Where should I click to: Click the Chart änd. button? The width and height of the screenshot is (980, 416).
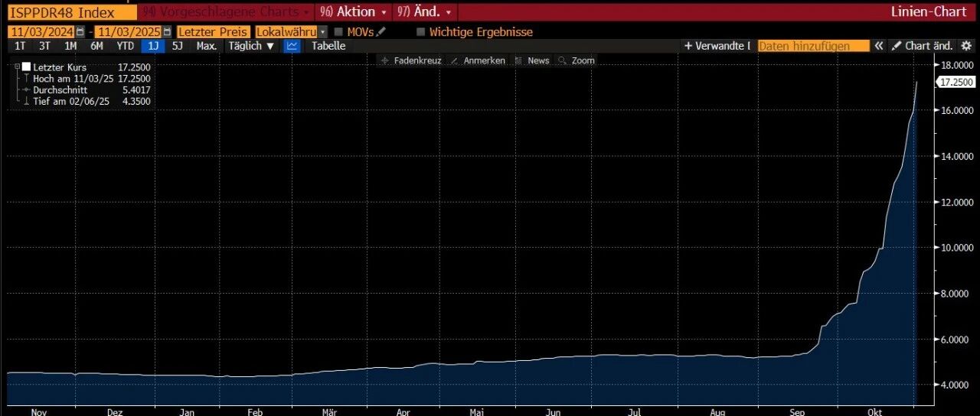click(x=923, y=46)
